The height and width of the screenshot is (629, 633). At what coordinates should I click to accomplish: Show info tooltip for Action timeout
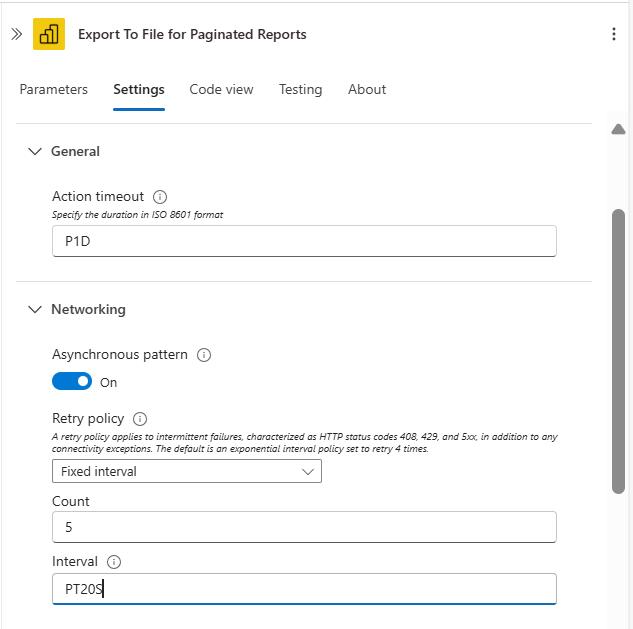(x=160, y=197)
